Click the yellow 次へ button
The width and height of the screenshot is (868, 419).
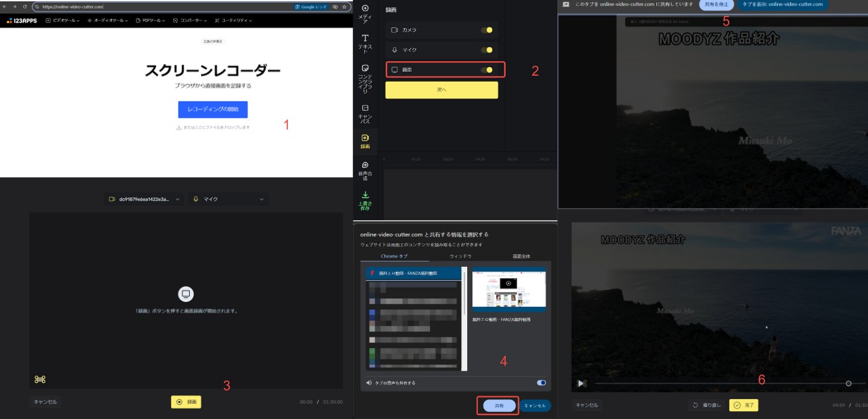[x=441, y=90]
